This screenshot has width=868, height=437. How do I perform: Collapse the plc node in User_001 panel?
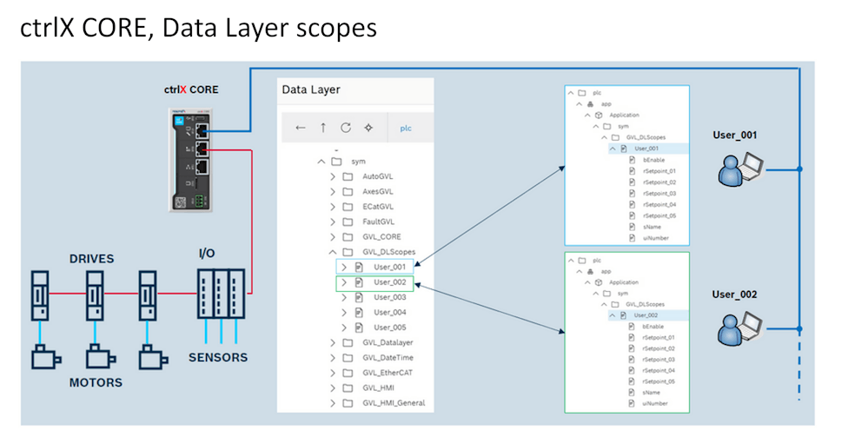(571, 93)
